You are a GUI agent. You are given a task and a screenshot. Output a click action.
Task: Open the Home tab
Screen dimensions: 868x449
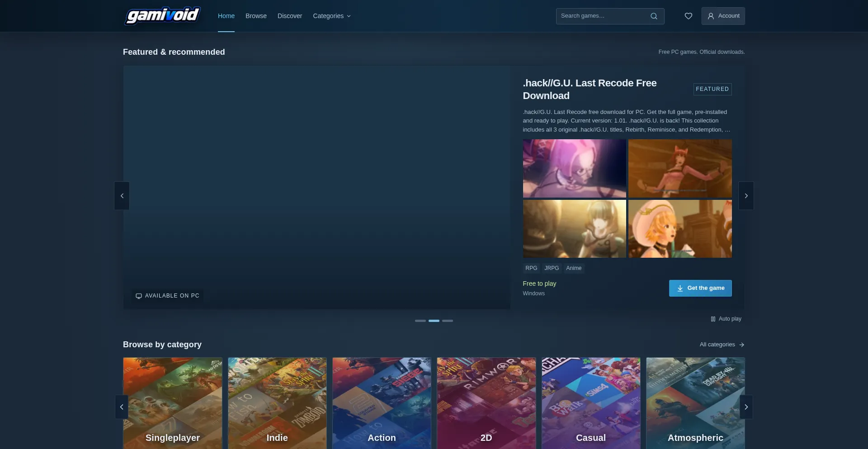pyautogui.click(x=226, y=16)
